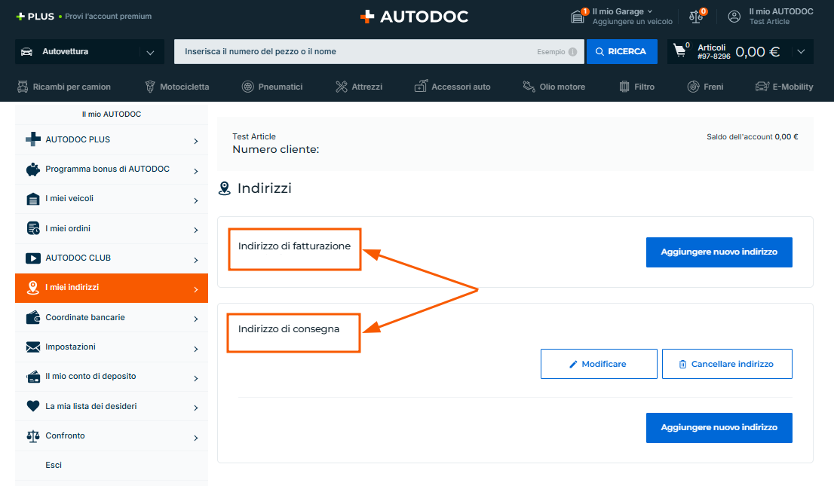Expand AUTODOC PLUS sidebar chevron
Viewport: 834px width, 504px height.
tap(195, 141)
